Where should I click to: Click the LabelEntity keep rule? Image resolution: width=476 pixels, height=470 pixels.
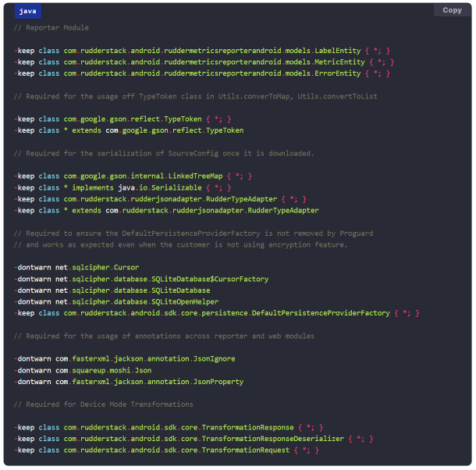[x=202, y=51]
